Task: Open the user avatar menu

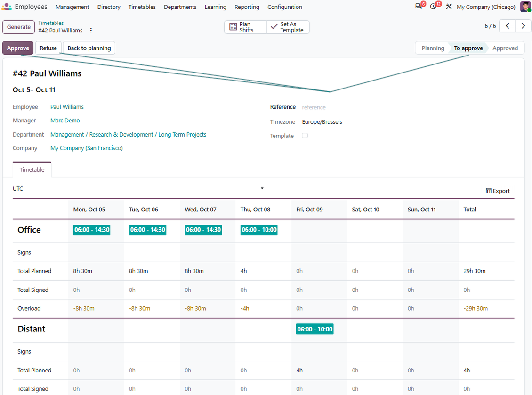Action: click(525, 7)
